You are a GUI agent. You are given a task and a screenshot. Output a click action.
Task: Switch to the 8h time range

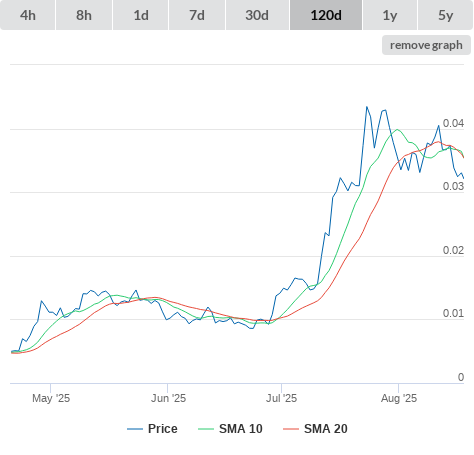click(84, 15)
